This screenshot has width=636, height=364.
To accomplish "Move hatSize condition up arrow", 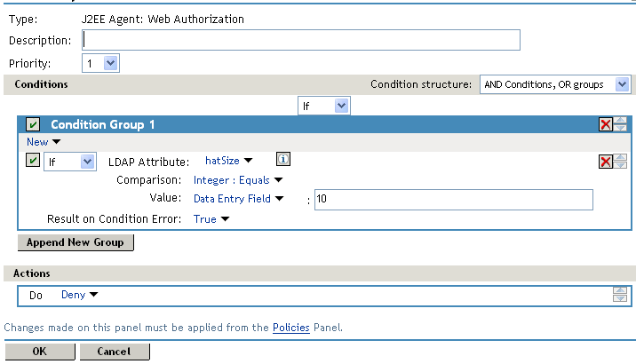I will [620, 157].
